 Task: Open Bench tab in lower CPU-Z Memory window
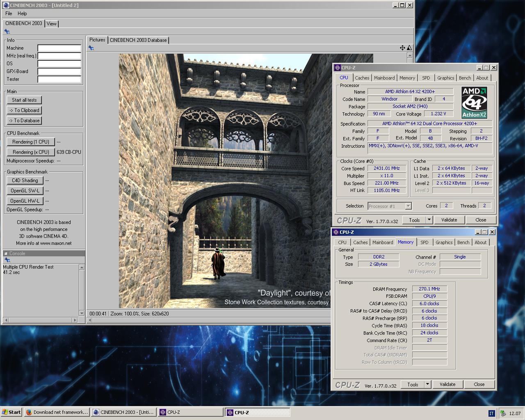(463, 242)
